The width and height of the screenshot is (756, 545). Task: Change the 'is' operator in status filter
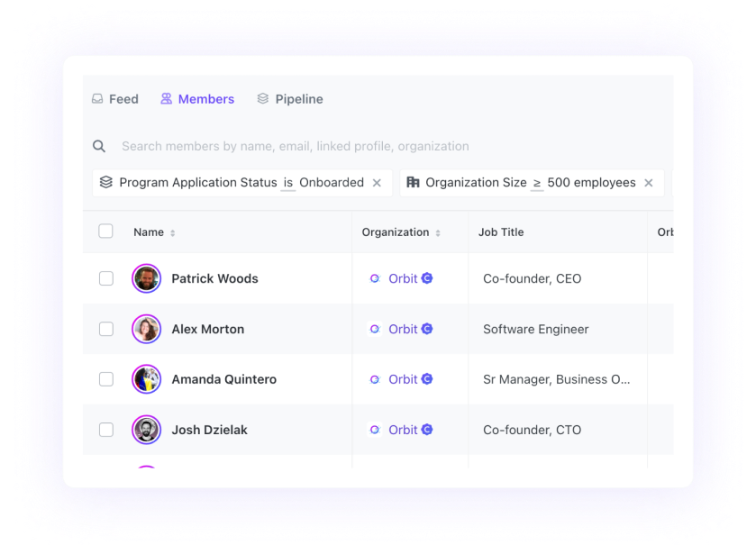[288, 183]
